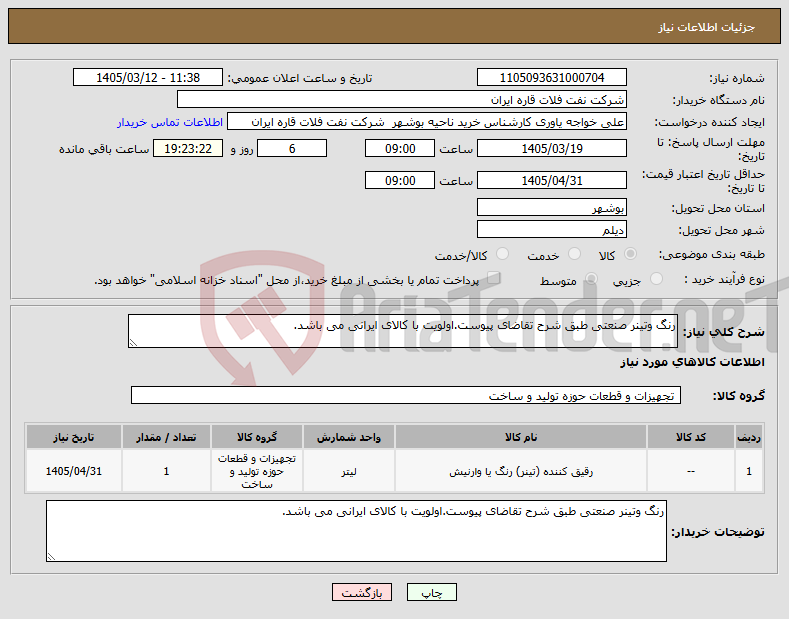789x619 pixels.
Task: Click the تعداد / مقدار column header
Action: point(166,437)
